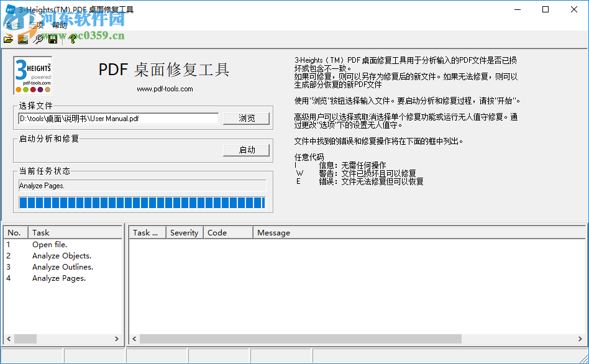The width and height of the screenshot is (589, 364).
Task: Click the 浏览 button to browse files
Action: pos(246,118)
